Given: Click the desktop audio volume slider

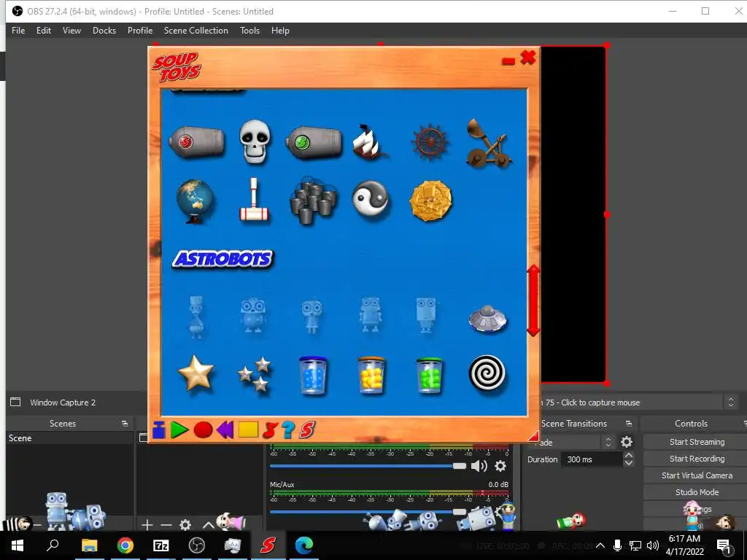Looking at the screenshot, I should coord(368,466).
